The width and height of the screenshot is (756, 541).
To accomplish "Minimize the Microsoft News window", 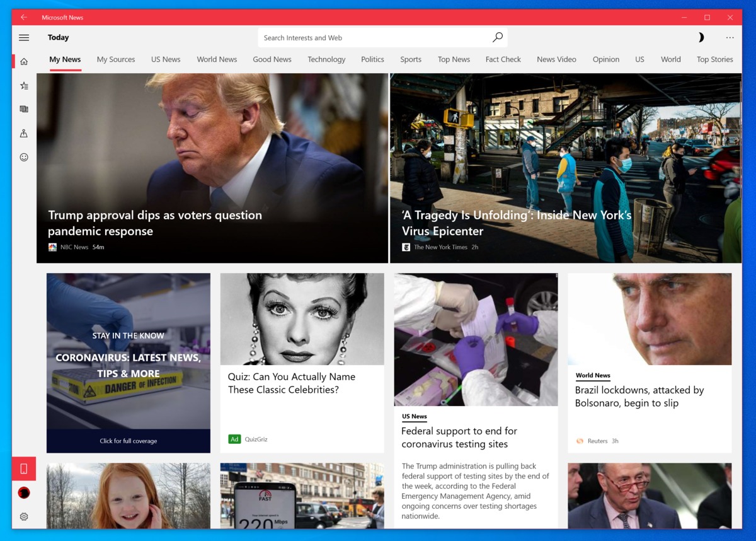I will click(684, 17).
